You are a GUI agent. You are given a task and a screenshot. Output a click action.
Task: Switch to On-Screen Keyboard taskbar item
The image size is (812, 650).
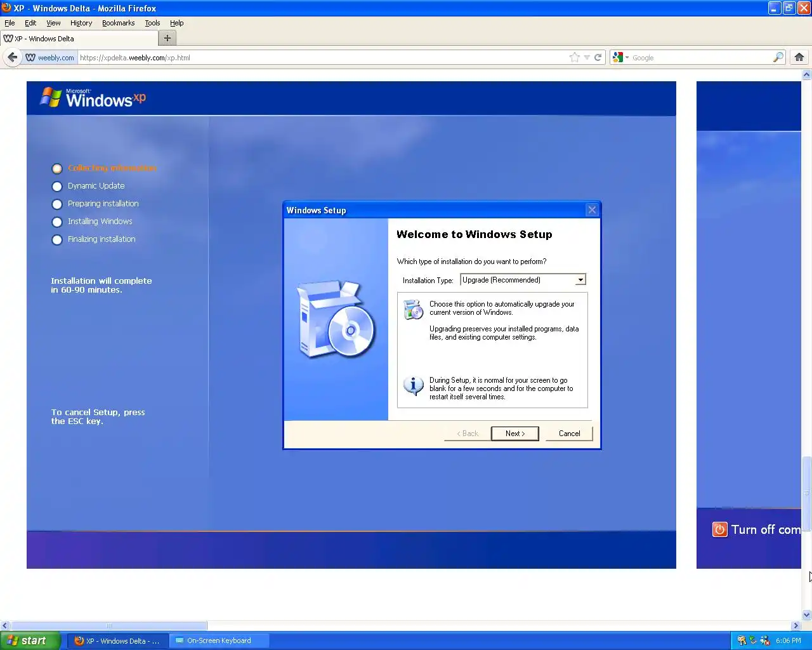point(219,640)
